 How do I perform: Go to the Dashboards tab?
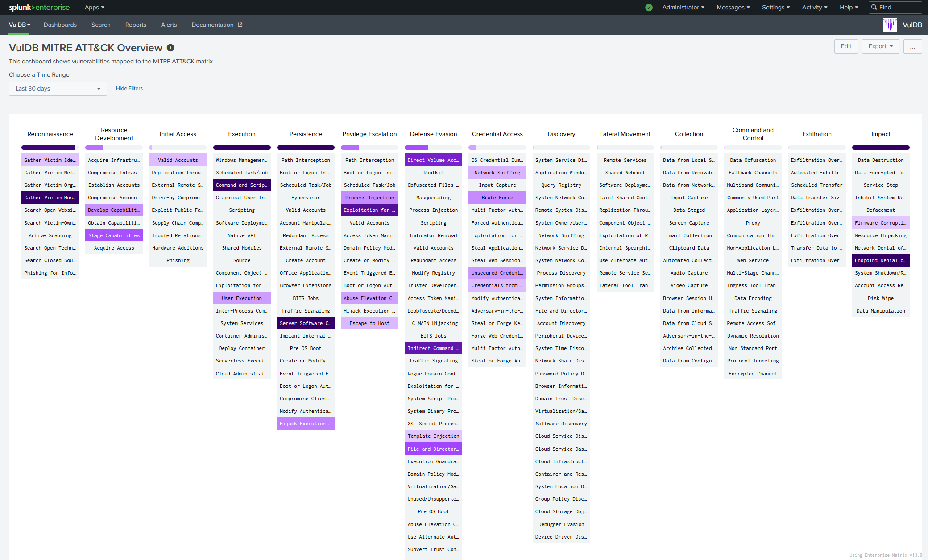click(60, 25)
